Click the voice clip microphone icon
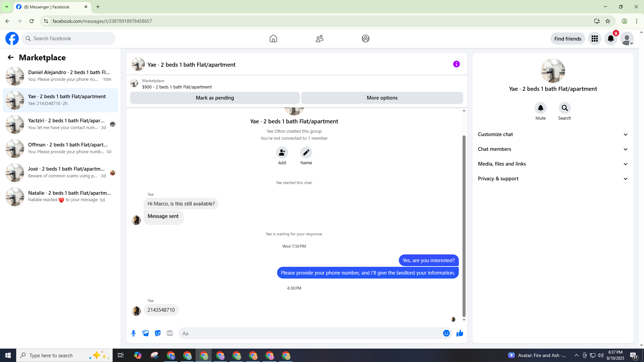Screen dimensions: 644x362 click(x=133, y=333)
